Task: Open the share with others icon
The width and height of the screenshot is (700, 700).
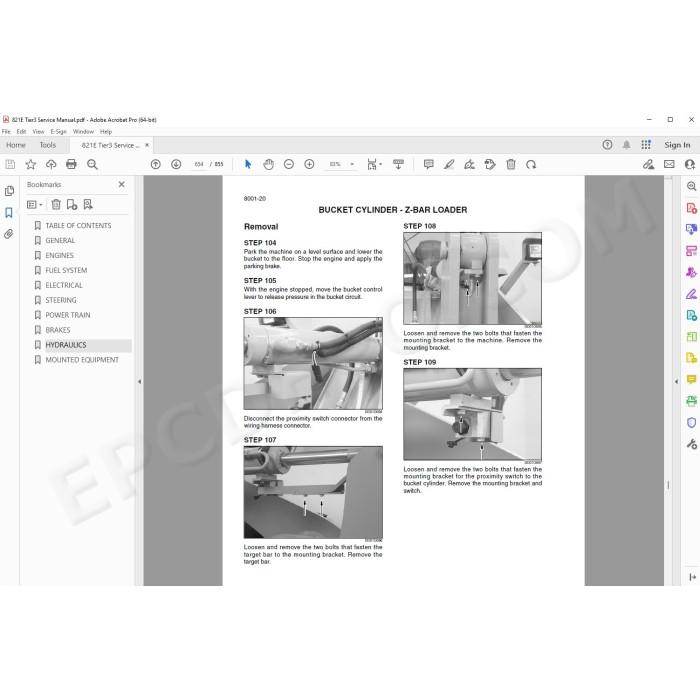Action: (x=689, y=164)
